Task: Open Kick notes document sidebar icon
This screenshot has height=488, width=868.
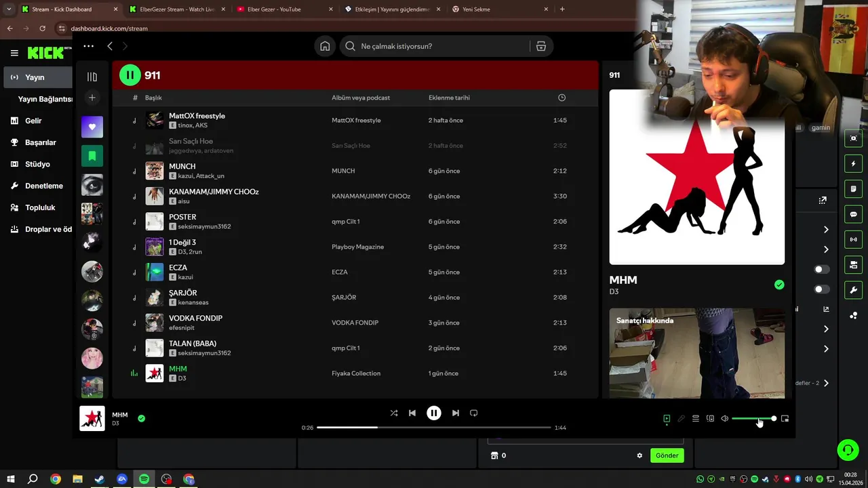Action: pos(853,188)
